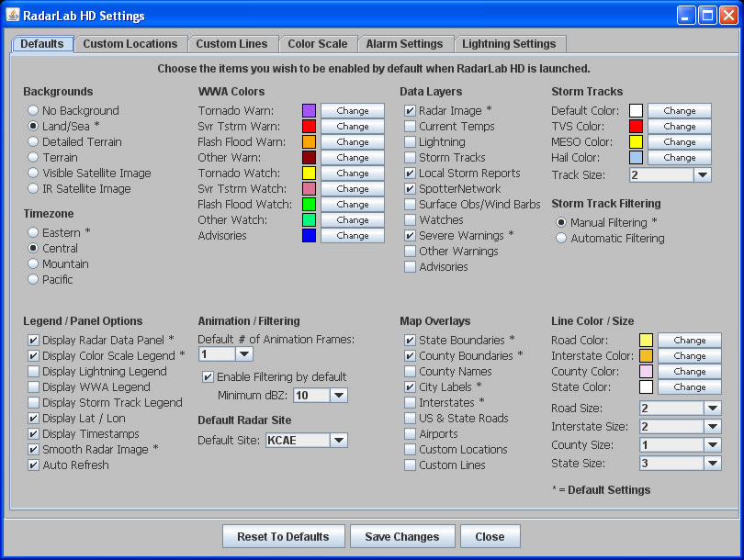The image size is (744, 560).
Task: Close window with red X button
Action: 728,16
